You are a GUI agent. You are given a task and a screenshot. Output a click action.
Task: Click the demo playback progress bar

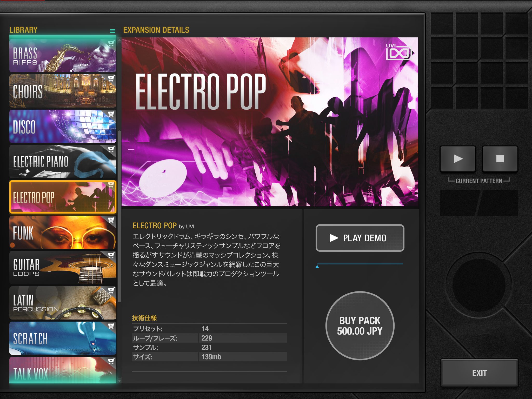360,264
